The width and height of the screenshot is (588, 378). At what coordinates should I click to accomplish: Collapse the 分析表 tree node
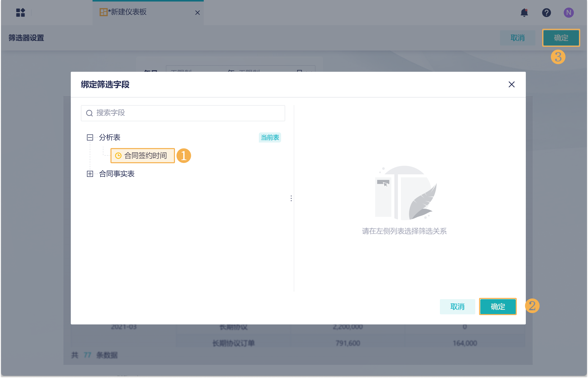point(90,137)
